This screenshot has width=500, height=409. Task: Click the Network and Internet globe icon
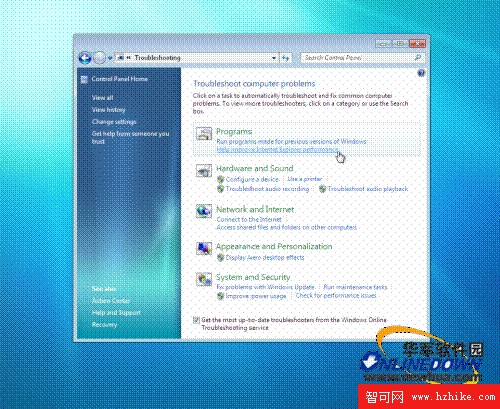204,211
